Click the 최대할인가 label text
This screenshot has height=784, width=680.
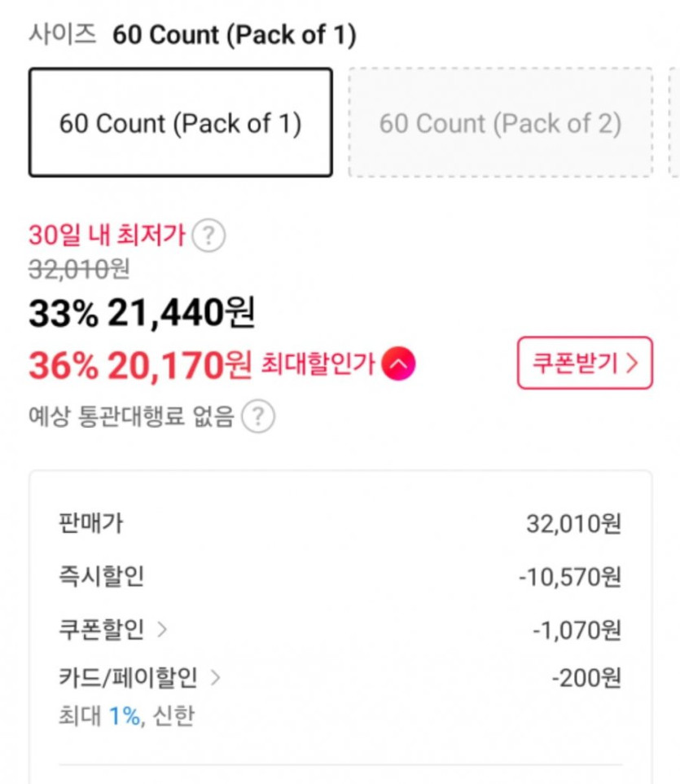point(318,364)
